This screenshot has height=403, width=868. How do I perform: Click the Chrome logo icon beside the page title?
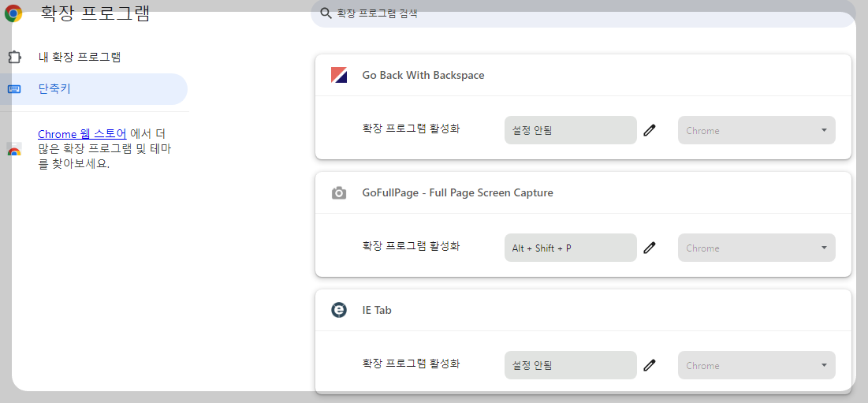13,13
